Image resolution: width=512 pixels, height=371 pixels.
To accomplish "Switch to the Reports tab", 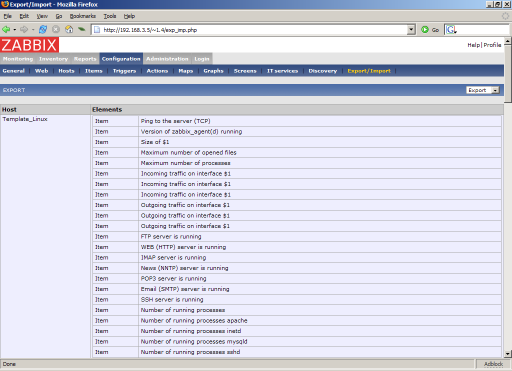I will (85, 59).
